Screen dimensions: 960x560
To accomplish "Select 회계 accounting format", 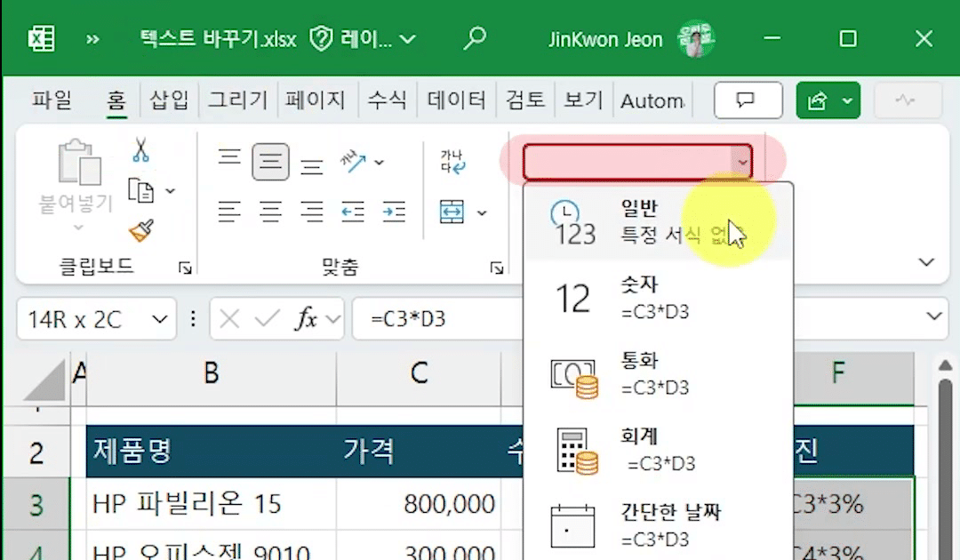I will (658, 451).
